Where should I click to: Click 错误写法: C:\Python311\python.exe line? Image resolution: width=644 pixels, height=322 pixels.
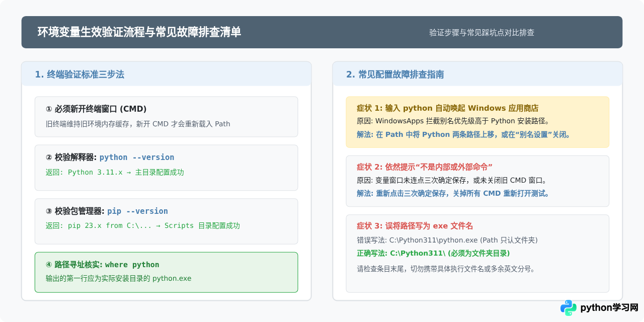point(447,240)
